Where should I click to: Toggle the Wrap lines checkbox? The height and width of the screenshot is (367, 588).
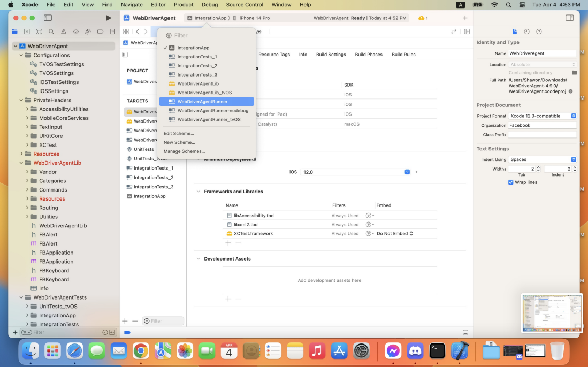pyautogui.click(x=510, y=182)
